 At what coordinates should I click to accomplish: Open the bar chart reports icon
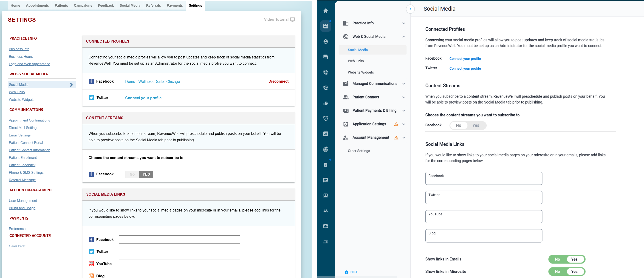[325, 134]
